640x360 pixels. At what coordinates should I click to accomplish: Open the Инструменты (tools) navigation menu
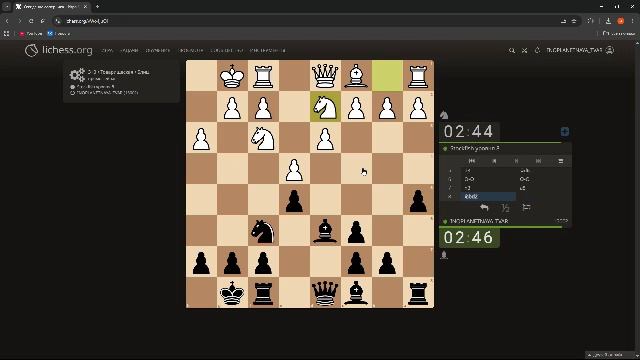tap(267, 50)
